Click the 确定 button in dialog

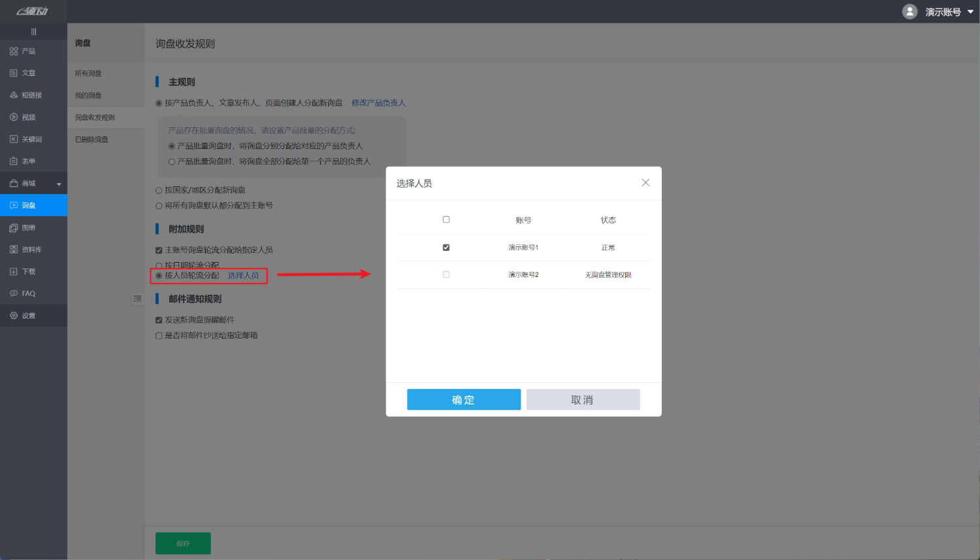pyautogui.click(x=464, y=399)
